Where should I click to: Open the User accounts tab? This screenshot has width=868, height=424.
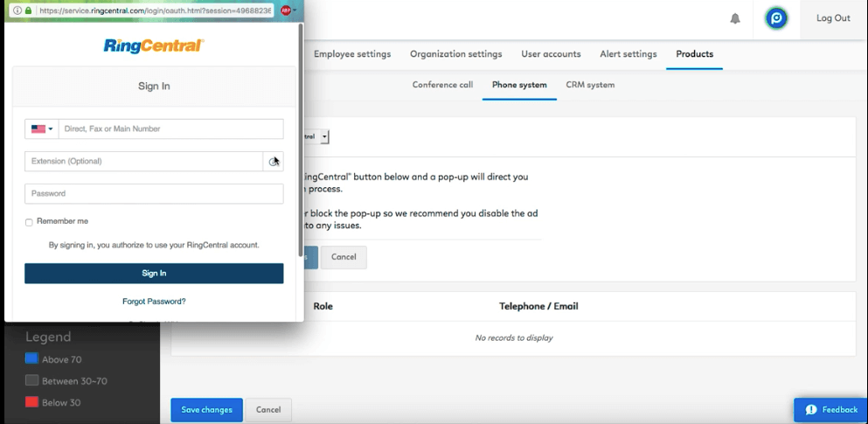pos(551,54)
